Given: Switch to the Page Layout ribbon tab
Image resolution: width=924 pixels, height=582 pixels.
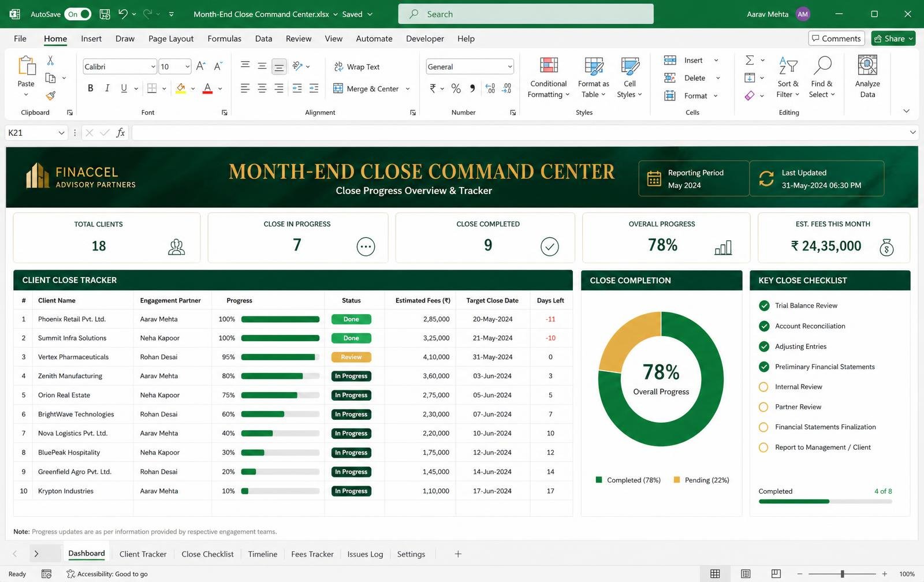Looking at the screenshot, I should pyautogui.click(x=171, y=39).
